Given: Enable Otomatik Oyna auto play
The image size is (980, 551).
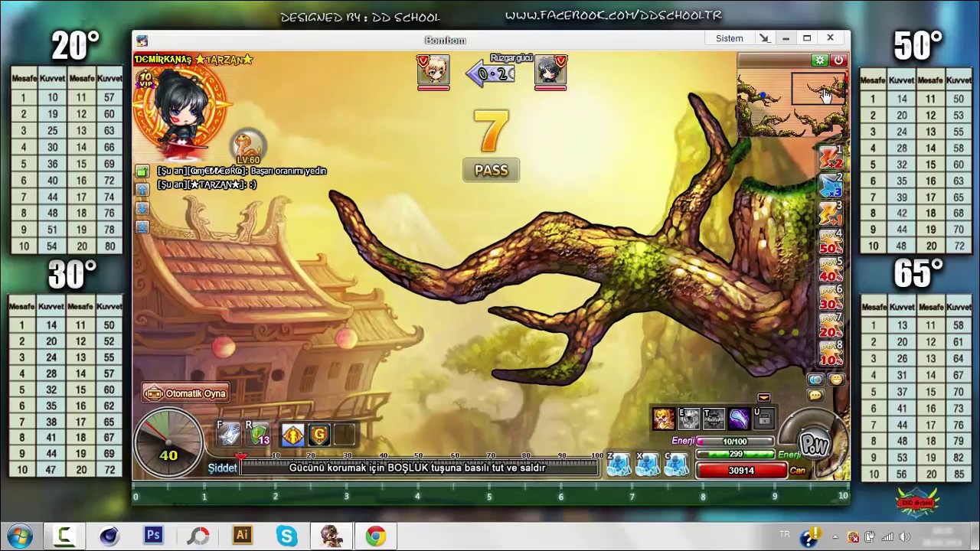Looking at the screenshot, I should point(186,393).
